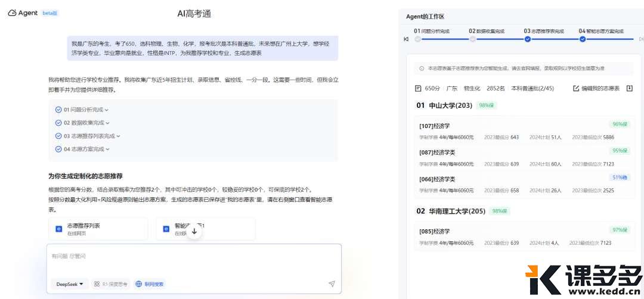This screenshot has height=299, width=644.
Task: Click the Agent的工作区 panel title
Action: pyautogui.click(x=425, y=17)
